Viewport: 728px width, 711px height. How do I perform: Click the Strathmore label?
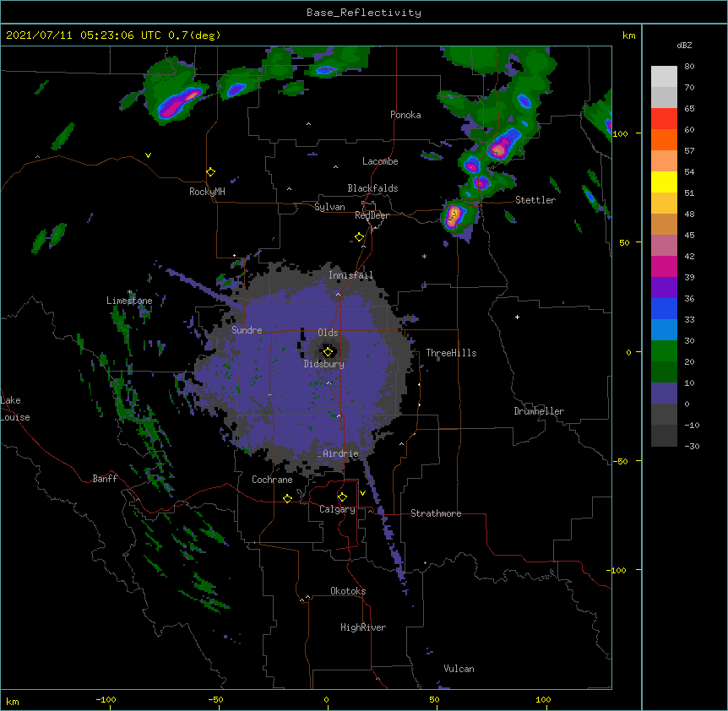[x=436, y=513]
